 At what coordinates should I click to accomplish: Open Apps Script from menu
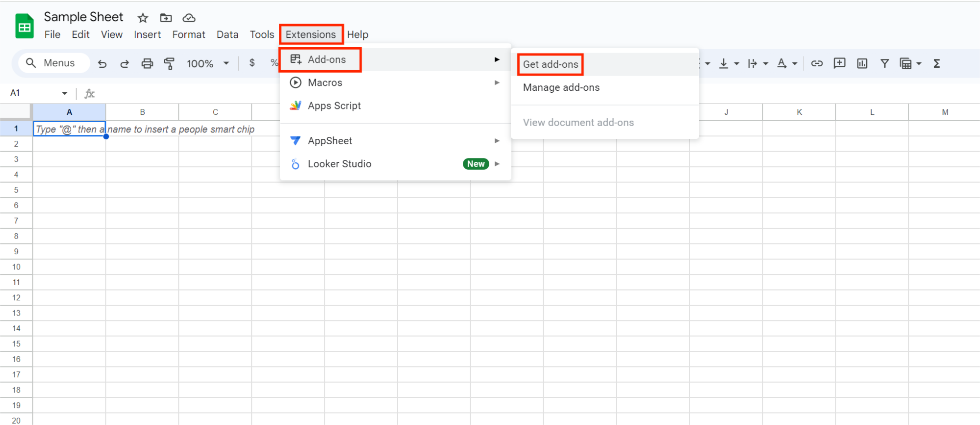396,106
